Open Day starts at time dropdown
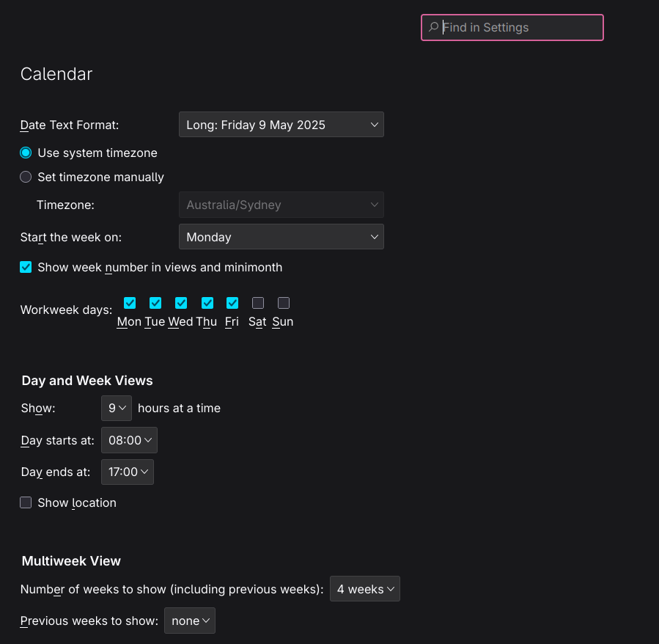 point(130,440)
